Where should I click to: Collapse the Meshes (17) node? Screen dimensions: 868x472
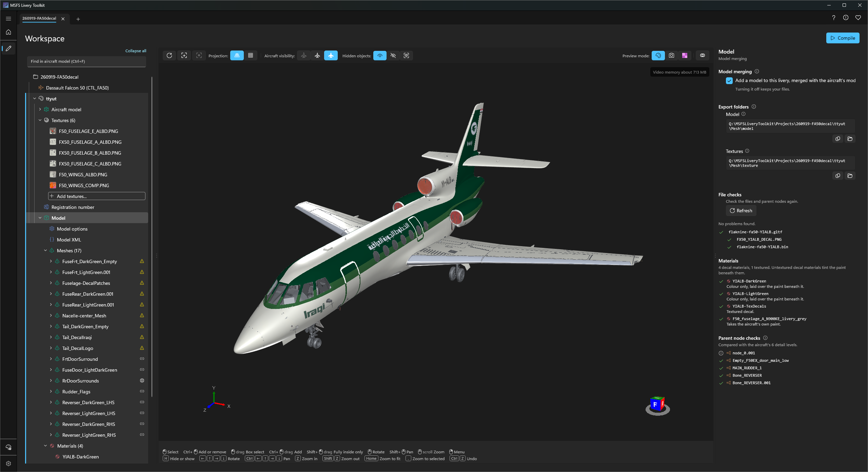45,251
